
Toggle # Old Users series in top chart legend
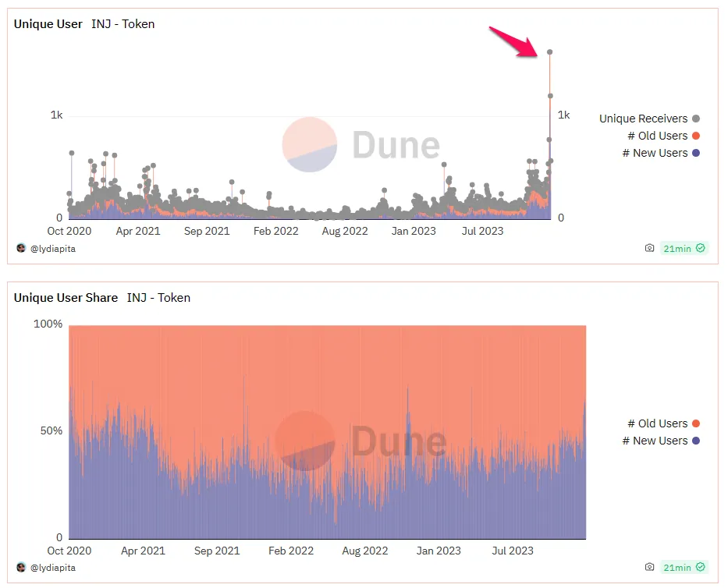(663, 136)
